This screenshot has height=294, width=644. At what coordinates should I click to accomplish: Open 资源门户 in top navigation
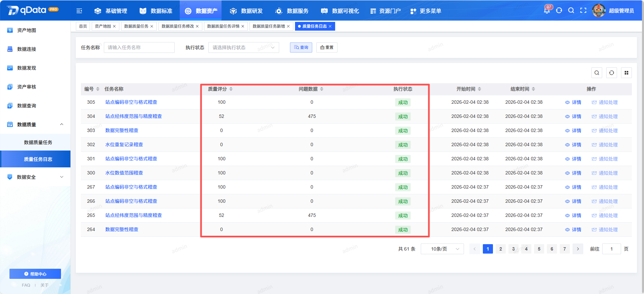pyautogui.click(x=386, y=11)
